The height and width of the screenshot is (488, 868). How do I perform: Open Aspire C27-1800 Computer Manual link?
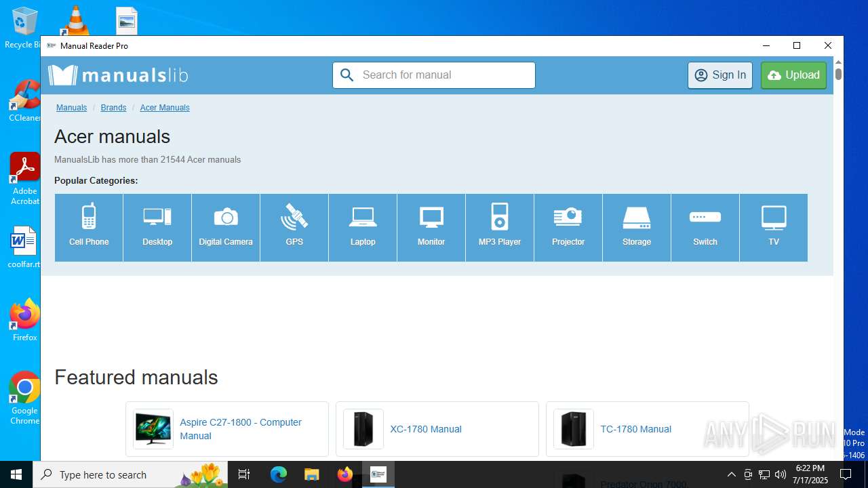tap(241, 429)
